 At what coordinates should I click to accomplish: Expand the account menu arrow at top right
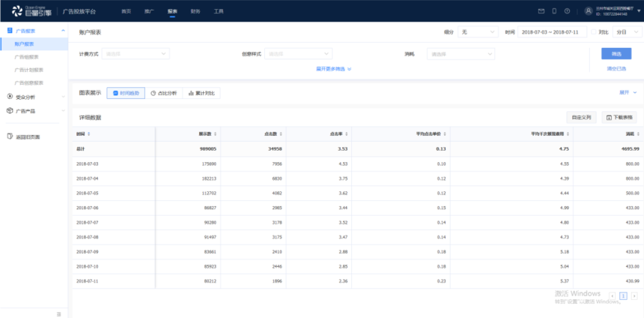[x=639, y=11]
